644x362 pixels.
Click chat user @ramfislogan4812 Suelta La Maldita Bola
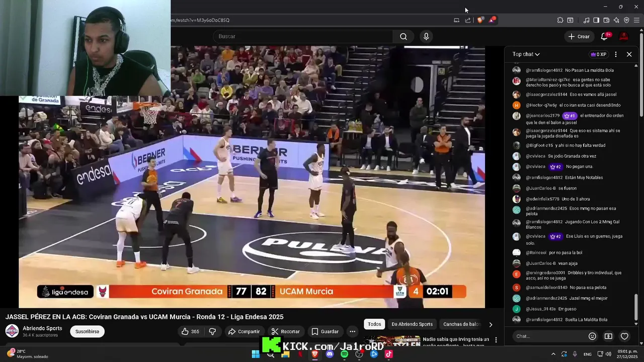pyautogui.click(x=567, y=320)
